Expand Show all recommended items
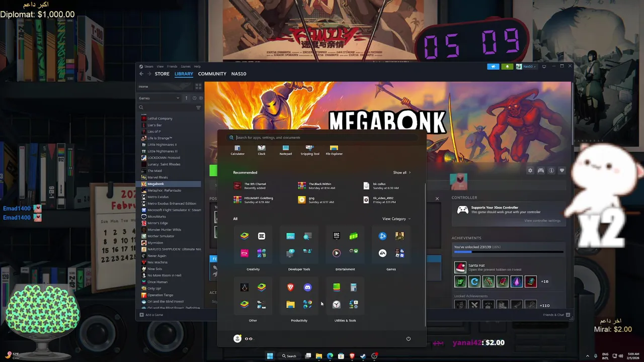Screen dimensions: 644x362 (x=401, y=172)
